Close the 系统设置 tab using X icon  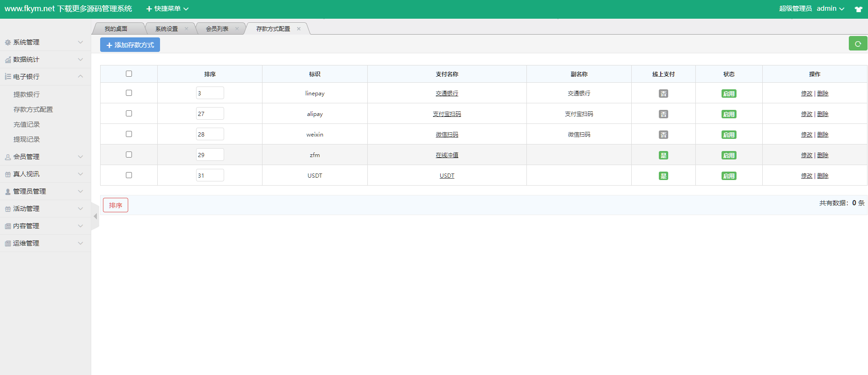pyautogui.click(x=186, y=29)
